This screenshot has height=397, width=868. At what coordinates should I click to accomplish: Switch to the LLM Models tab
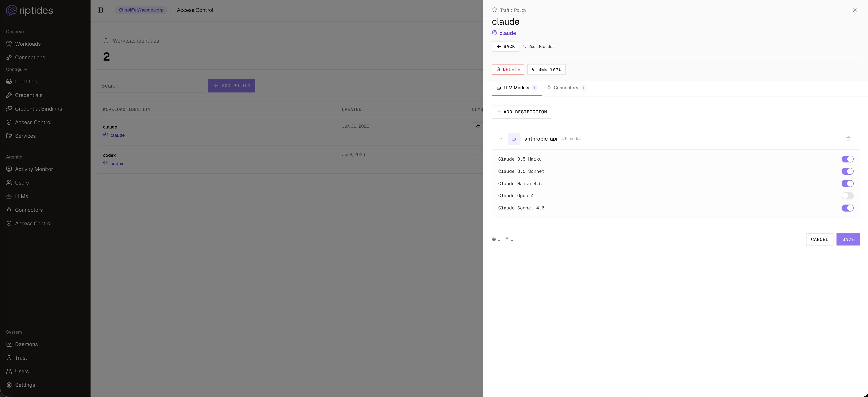click(x=517, y=88)
